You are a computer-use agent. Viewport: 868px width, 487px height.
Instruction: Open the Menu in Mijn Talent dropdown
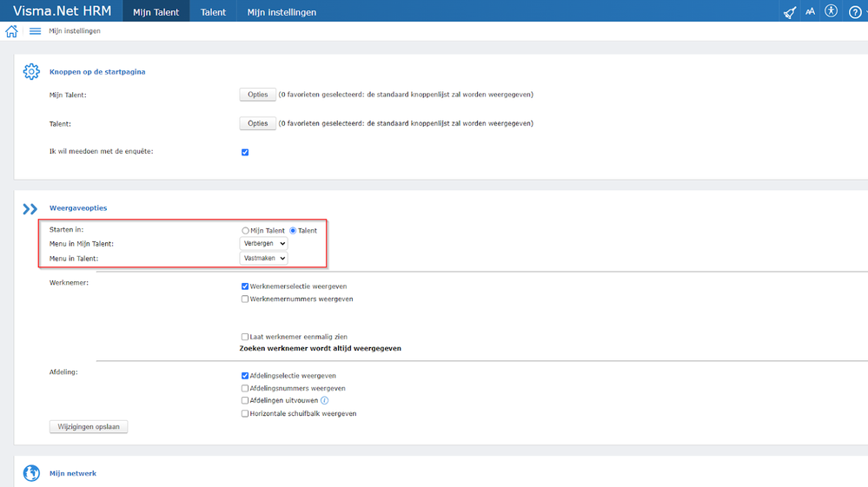(x=263, y=244)
